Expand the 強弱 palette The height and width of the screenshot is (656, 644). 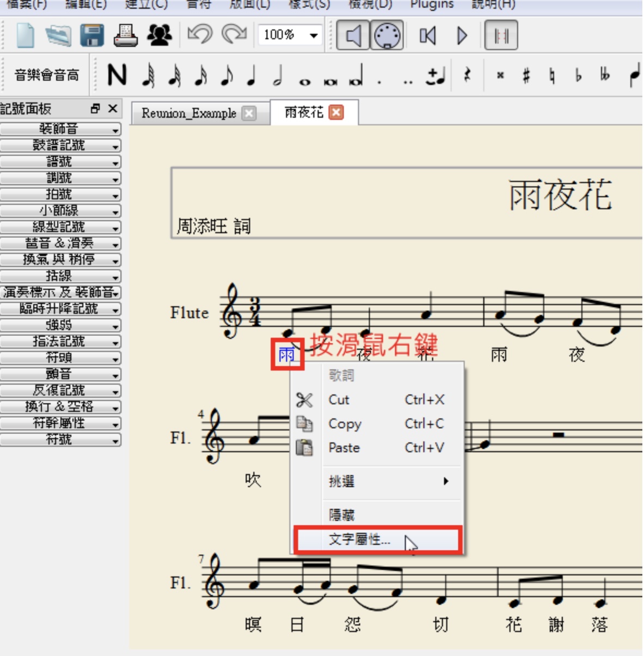tap(60, 325)
